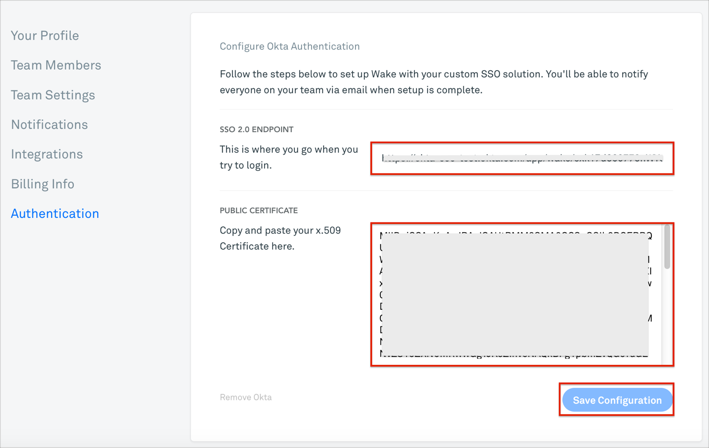
Task: Open the Integrations page
Action: point(47,154)
